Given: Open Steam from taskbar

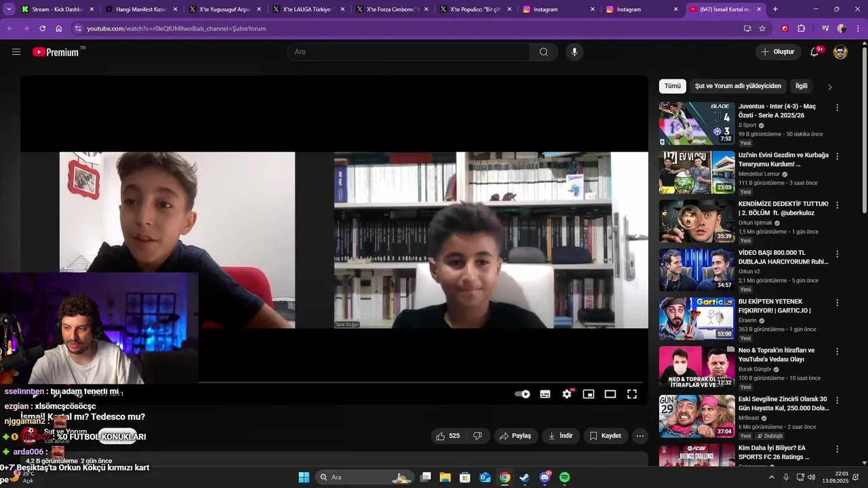Looking at the screenshot, I should pos(525,477).
